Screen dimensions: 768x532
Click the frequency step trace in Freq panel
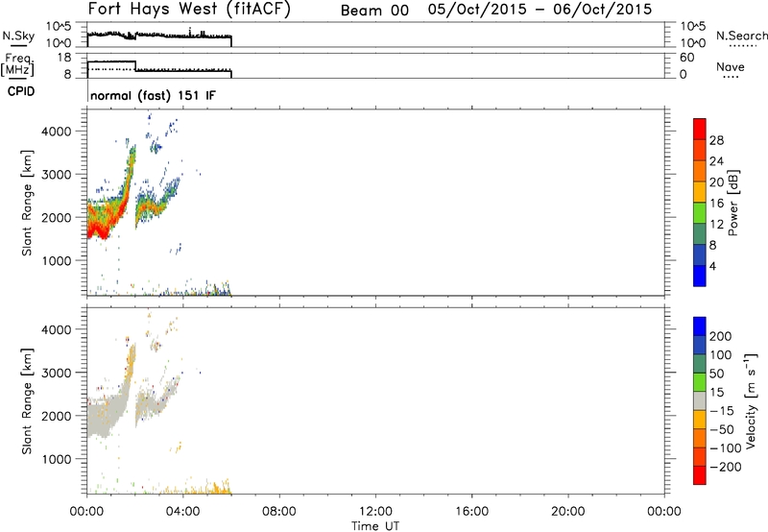(x=159, y=68)
